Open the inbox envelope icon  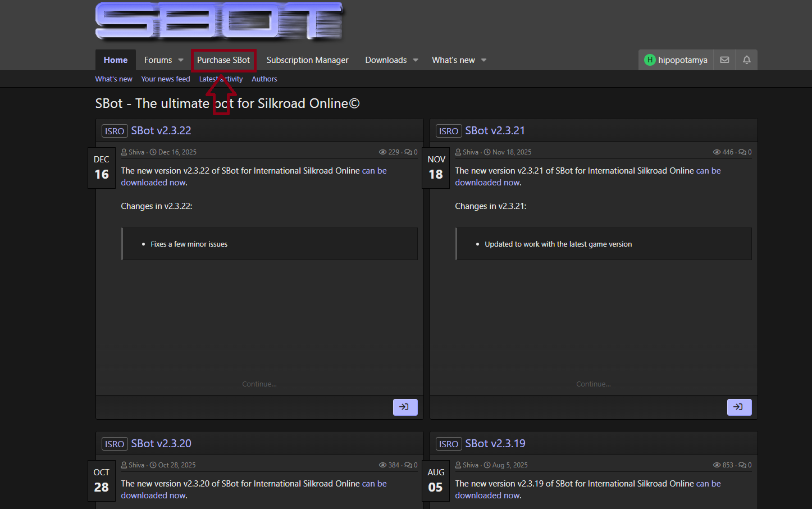coord(724,60)
